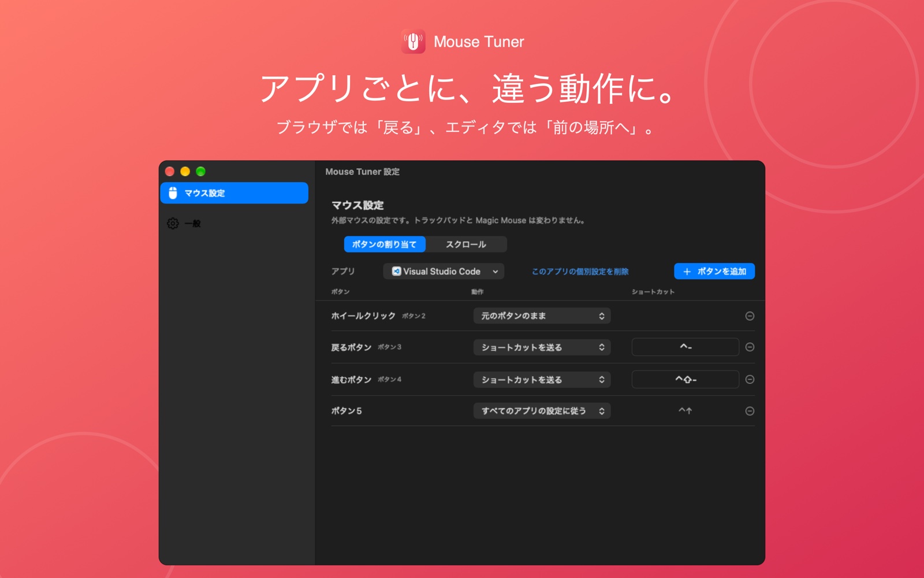
Task: Click the green zoom window button
Action: [200, 171]
